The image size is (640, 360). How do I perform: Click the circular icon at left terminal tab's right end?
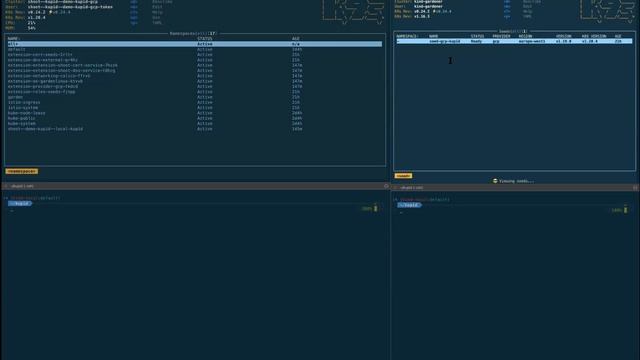(386, 186)
